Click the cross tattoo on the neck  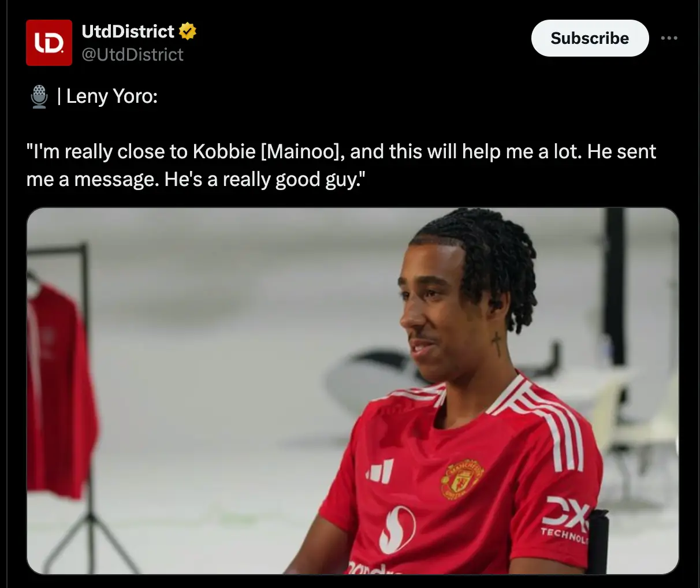(x=496, y=343)
